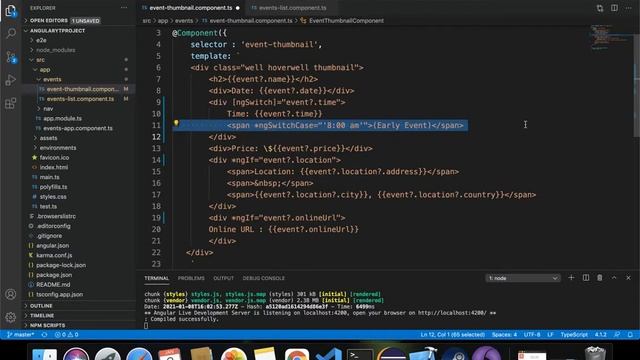Split the editor to the right
The image size is (640, 360).
614,8
